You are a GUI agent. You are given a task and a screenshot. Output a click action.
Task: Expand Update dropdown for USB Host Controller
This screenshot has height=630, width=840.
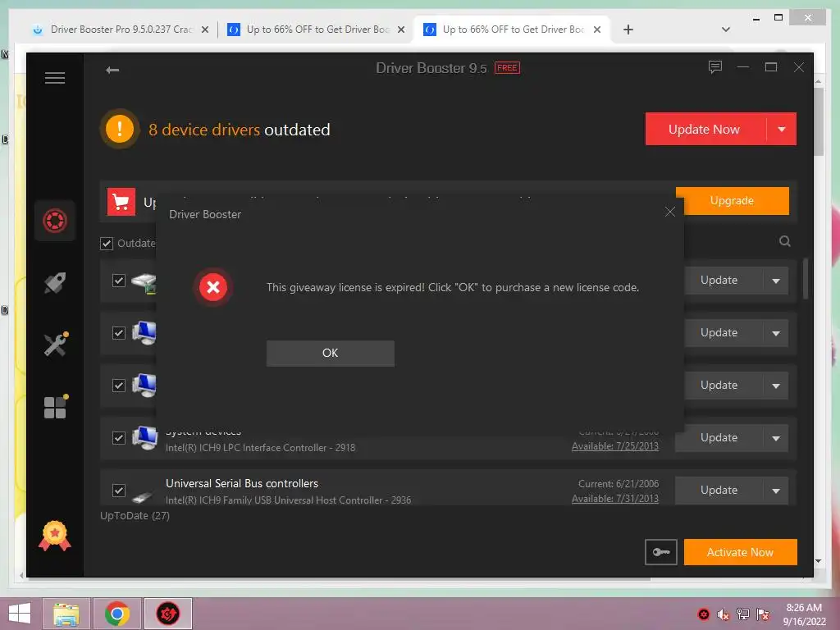tap(776, 491)
